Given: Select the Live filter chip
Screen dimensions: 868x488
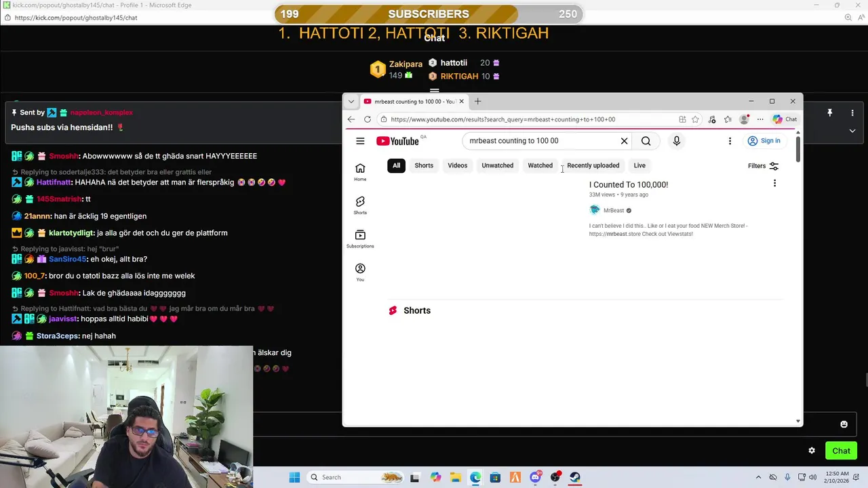Looking at the screenshot, I should pyautogui.click(x=639, y=165).
